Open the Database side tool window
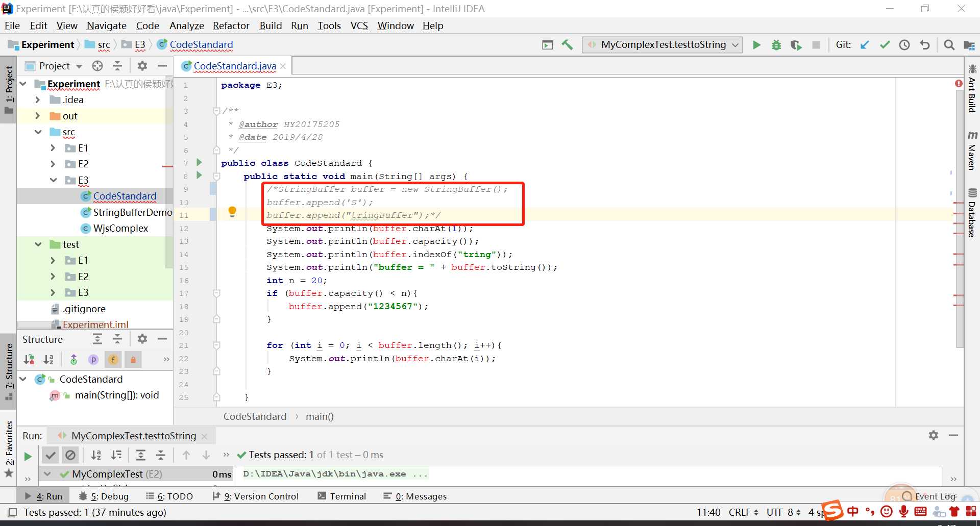Screen dimensions: 980x526 (x=972, y=213)
